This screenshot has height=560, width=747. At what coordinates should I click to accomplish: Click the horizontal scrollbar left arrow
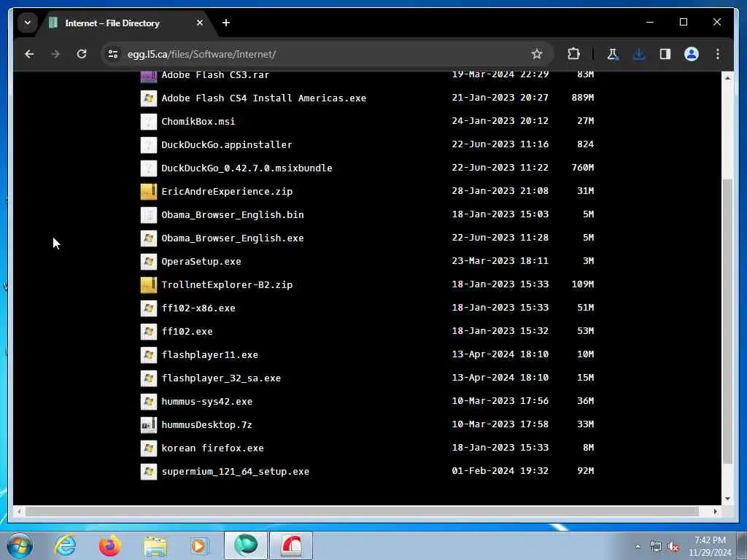tap(18, 511)
